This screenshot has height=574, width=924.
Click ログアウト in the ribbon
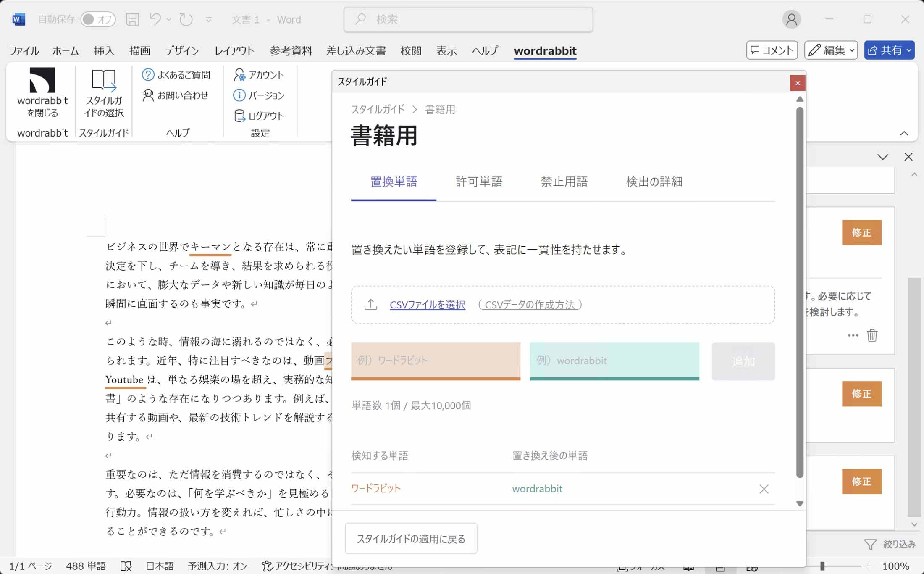259,116
